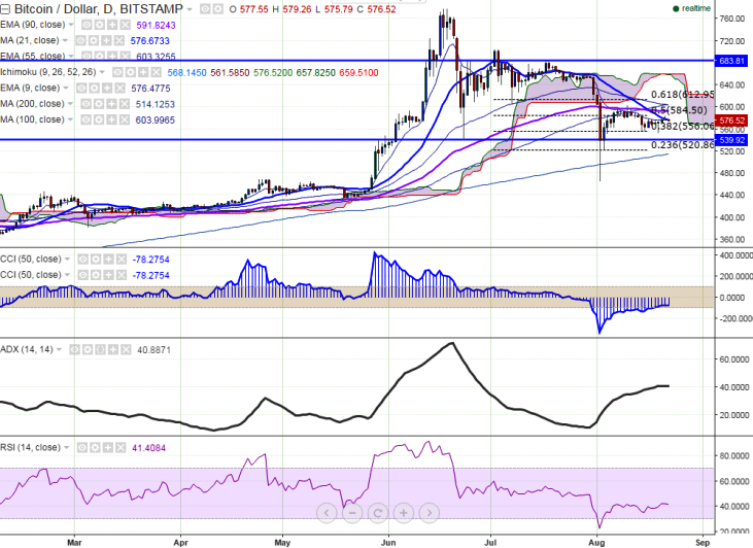Zoom out chart with minus button

pyautogui.click(x=352, y=513)
